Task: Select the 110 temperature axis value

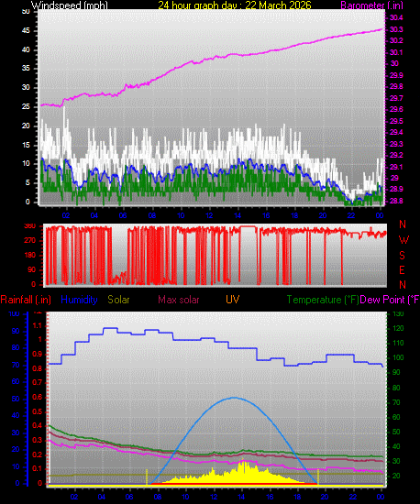Action: (398, 343)
